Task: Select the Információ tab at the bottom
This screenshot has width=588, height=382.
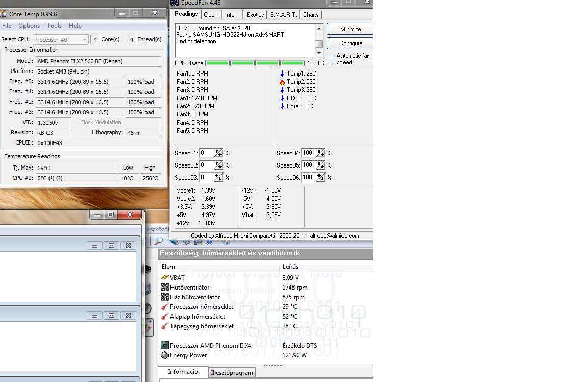Action: (x=183, y=371)
